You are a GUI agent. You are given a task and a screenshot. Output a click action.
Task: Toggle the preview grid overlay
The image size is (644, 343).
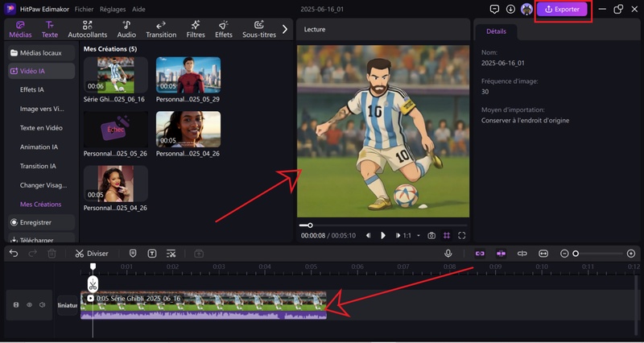click(x=447, y=235)
